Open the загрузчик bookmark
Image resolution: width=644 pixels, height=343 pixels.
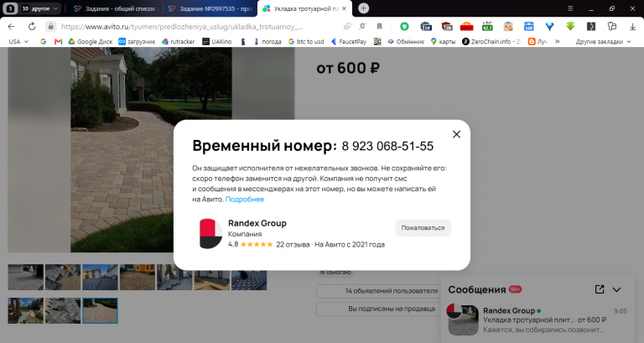pyautogui.click(x=137, y=41)
